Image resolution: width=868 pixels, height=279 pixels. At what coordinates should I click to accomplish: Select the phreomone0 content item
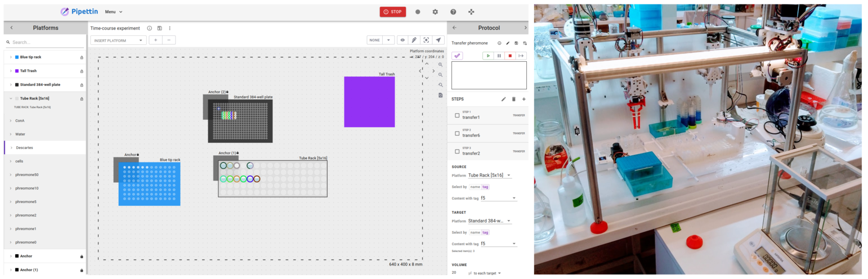coord(44,242)
